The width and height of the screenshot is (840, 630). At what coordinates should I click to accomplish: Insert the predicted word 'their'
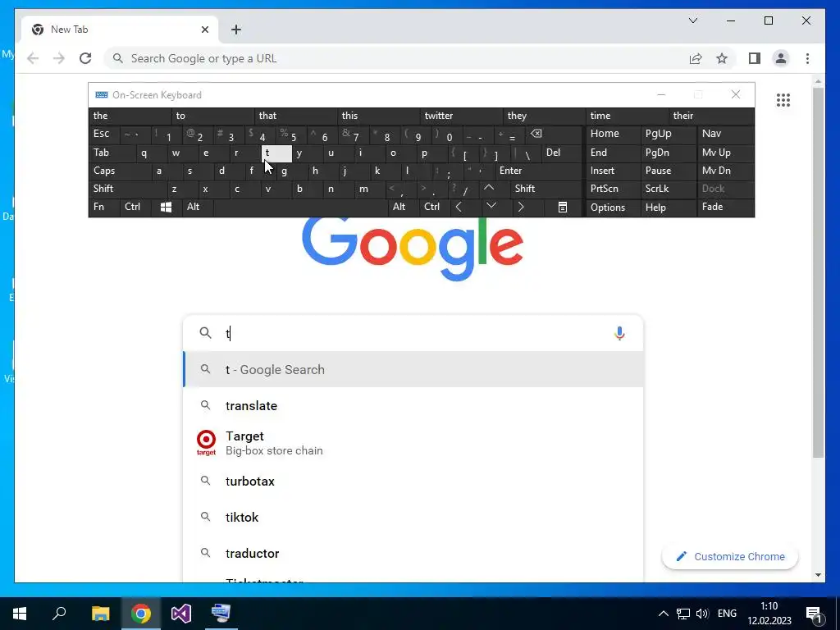coord(712,116)
